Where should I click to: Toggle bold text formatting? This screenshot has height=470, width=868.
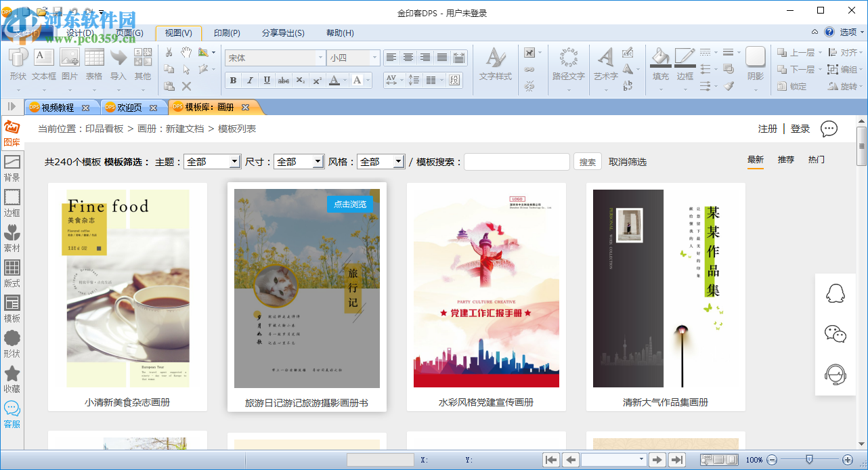pyautogui.click(x=234, y=81)
